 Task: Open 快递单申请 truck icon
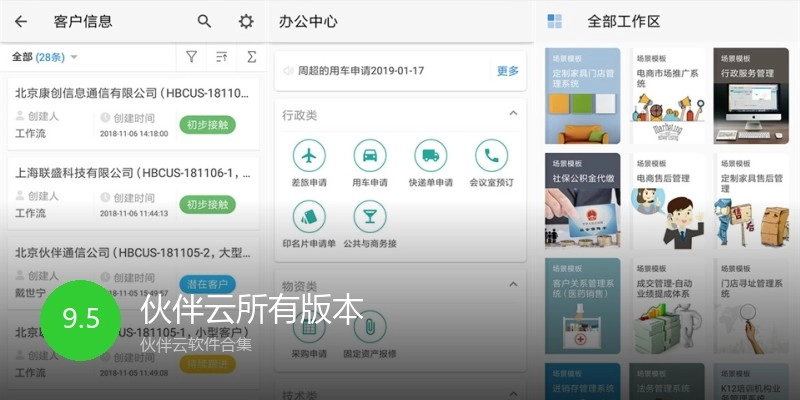click(x=431, y=156)
